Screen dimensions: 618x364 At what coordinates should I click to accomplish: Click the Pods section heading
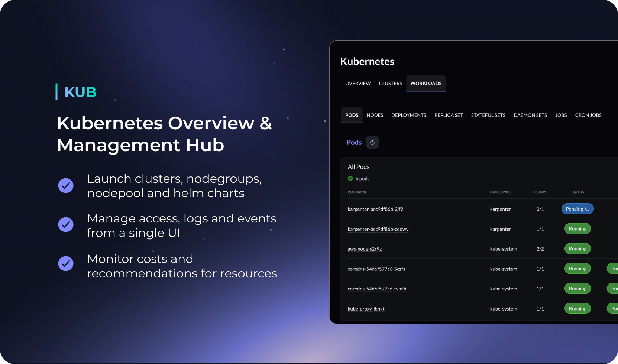(354, 142)
